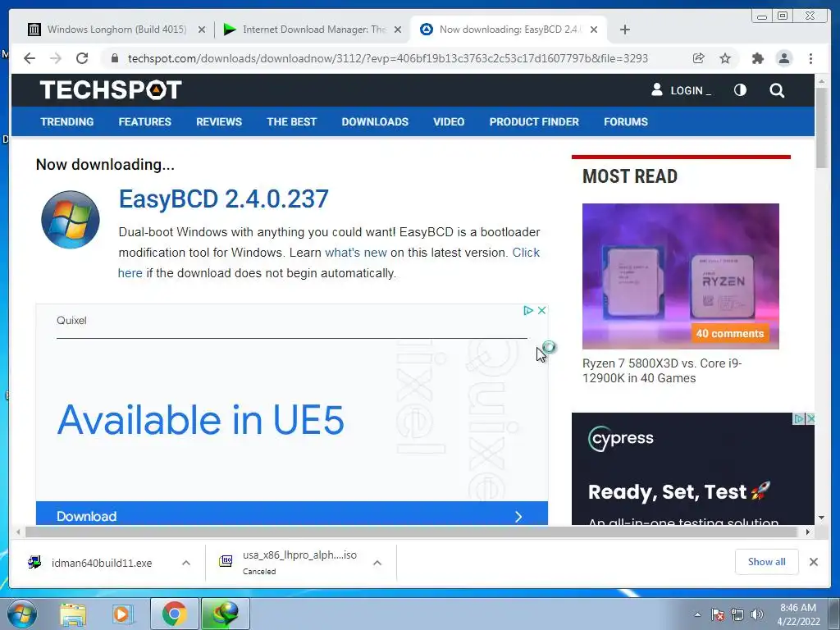Open TechSpot site search magnifier
This screenshot has height=630, width=840.
777,90
